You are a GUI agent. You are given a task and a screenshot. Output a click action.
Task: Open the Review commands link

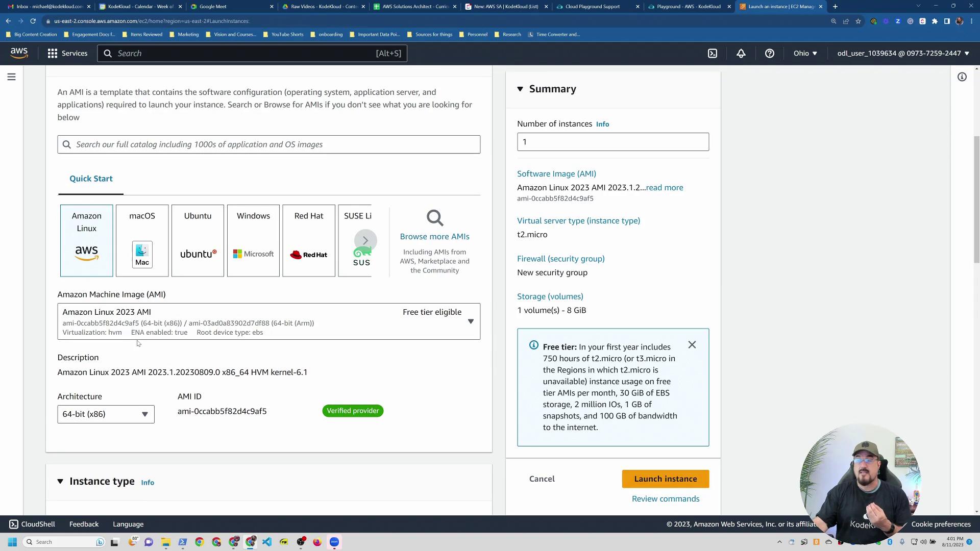665,498
